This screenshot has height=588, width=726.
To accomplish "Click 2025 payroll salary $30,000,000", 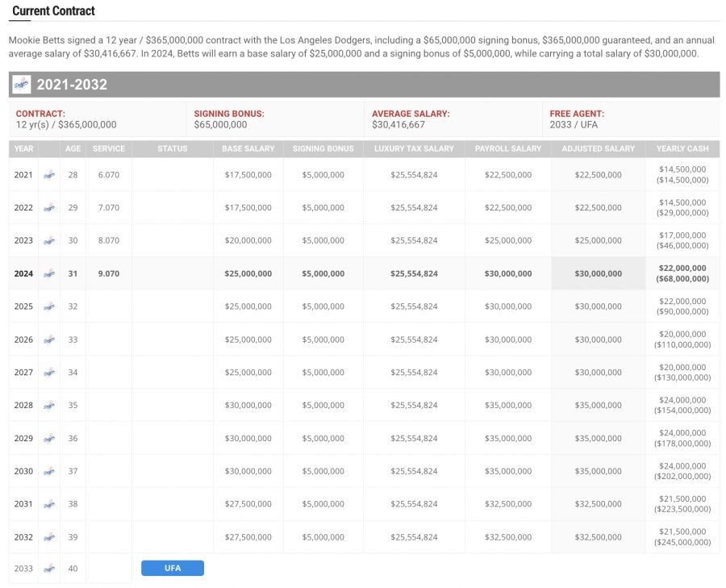I will point(508,307).
